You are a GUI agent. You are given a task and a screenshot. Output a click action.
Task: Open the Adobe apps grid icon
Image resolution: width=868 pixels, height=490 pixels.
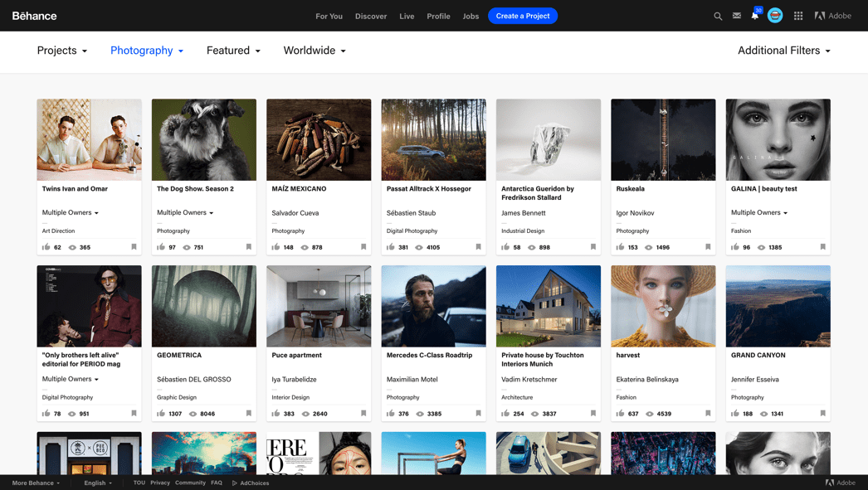798,16
